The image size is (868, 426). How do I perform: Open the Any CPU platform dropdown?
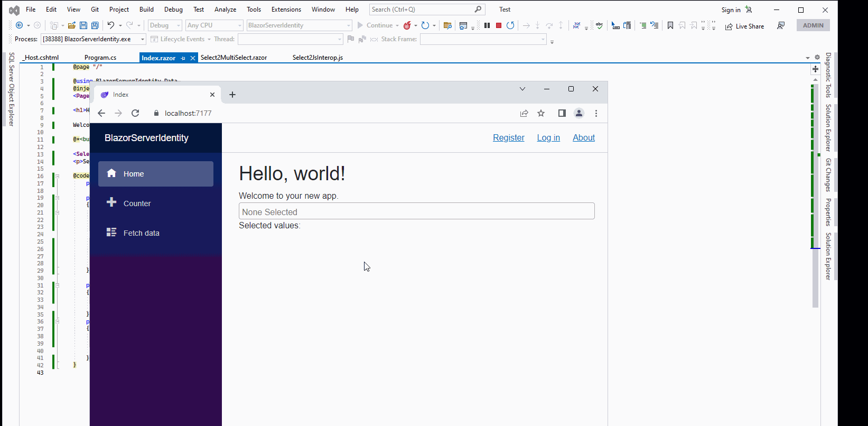click(214, 25)
